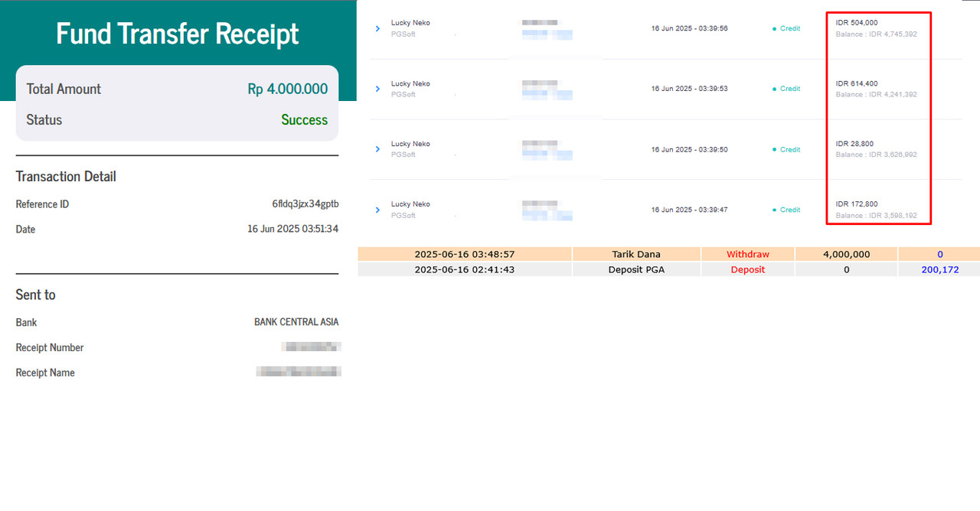The image size is (980, 511).
Task: Click Lucky Neko game name in the 03:39:56 row
Action: [410, 23]
